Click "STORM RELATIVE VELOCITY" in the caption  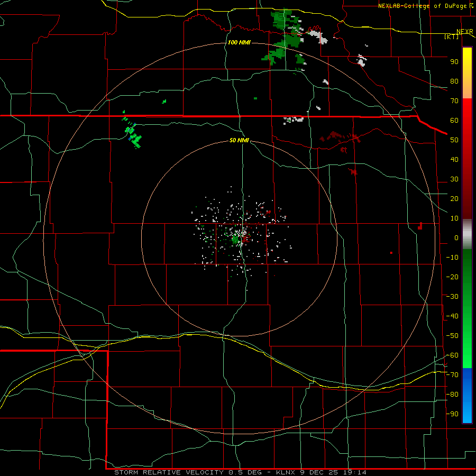[x=169, y=472]
